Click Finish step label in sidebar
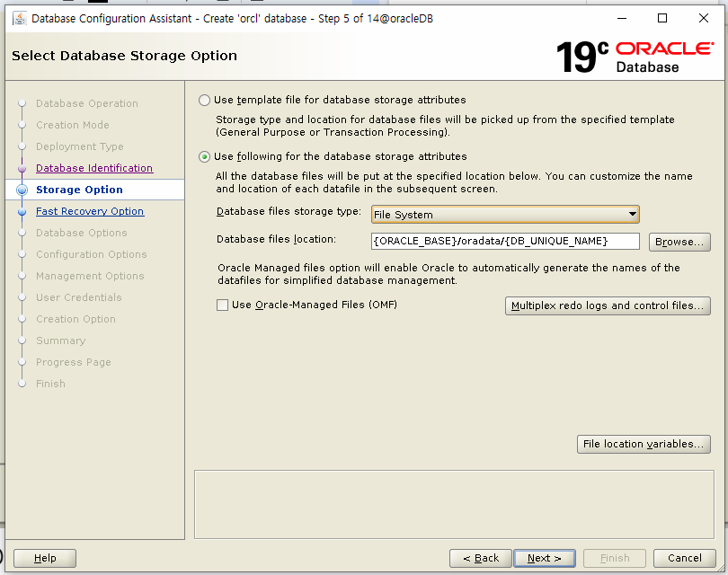The image size is (728, 575). coord(50,384)
